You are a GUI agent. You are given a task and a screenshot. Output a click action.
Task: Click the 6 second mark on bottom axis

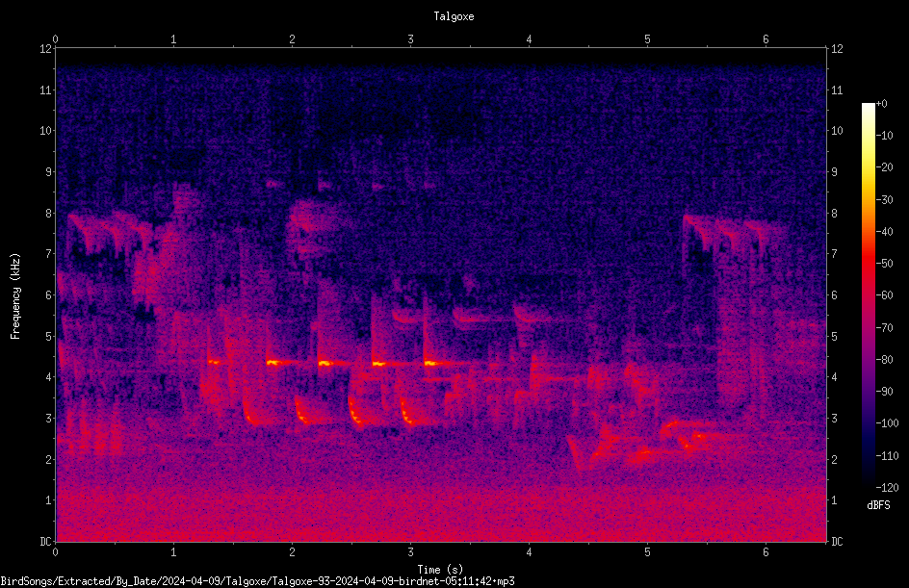tap(766, 552)
